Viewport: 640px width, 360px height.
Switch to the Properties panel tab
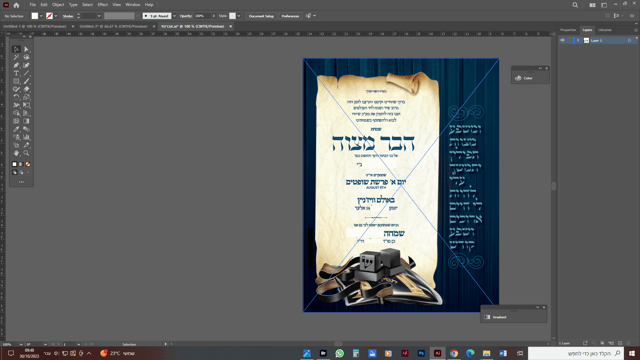point(568,30)
